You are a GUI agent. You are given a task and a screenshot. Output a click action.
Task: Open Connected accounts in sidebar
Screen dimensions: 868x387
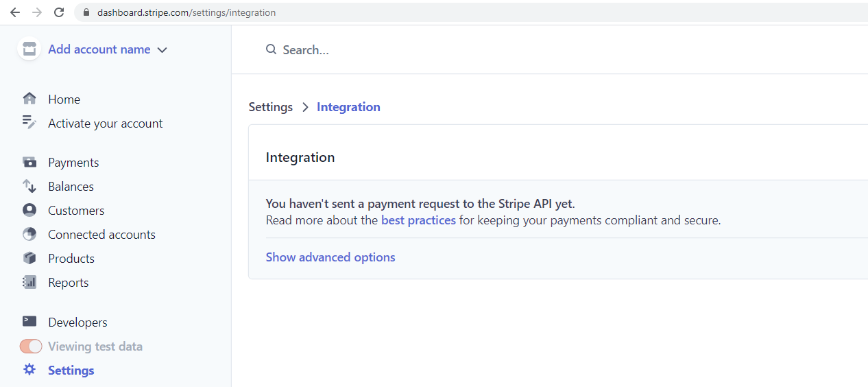[x=101, y=235]
